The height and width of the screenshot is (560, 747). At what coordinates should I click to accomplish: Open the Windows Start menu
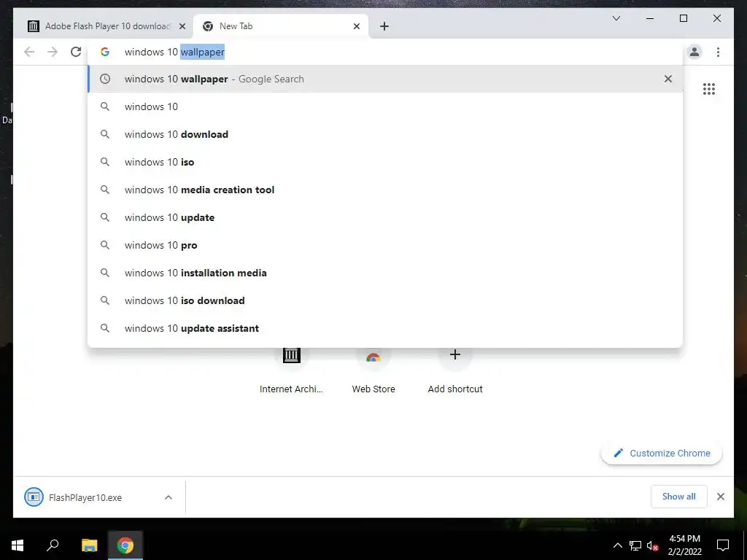(18, 545)
